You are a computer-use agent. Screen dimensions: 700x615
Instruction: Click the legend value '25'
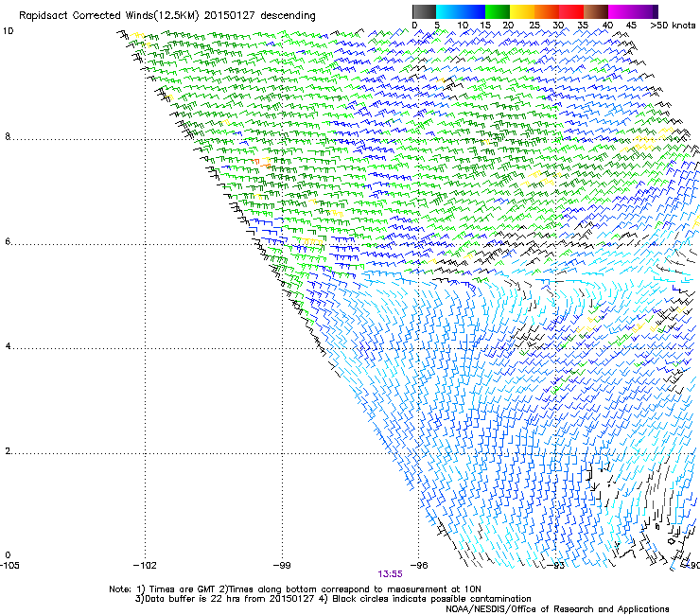tap(534, 26)
